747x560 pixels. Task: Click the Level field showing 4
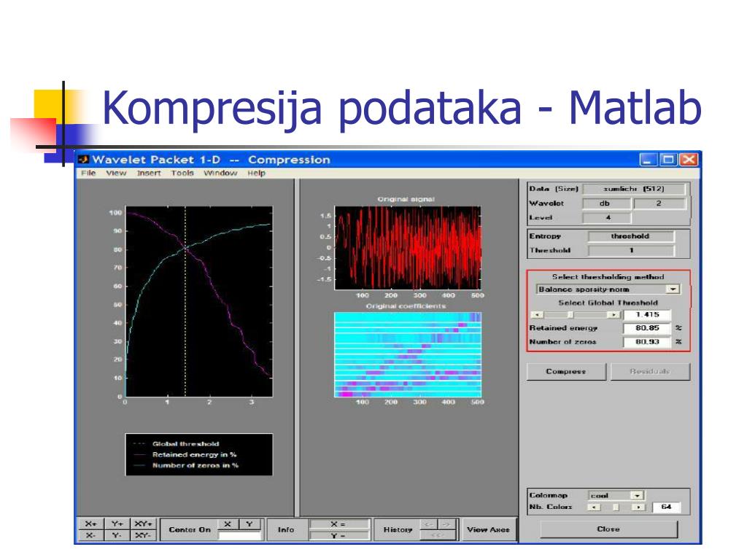click(606, 217)
